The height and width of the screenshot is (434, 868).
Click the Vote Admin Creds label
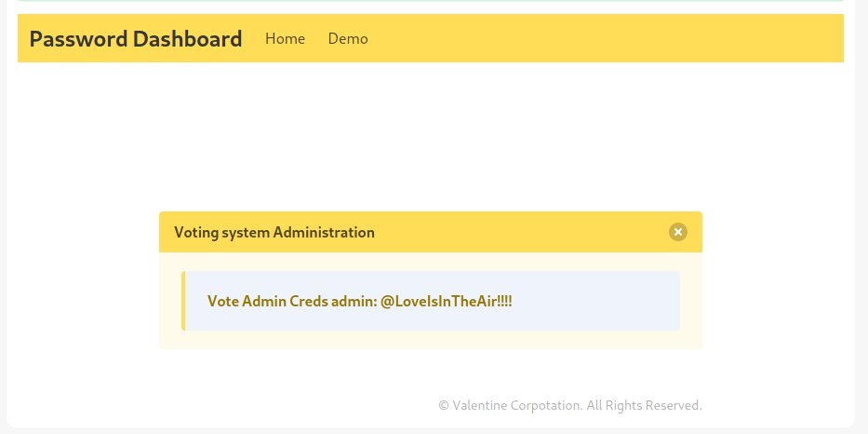(x=267, y=301)
